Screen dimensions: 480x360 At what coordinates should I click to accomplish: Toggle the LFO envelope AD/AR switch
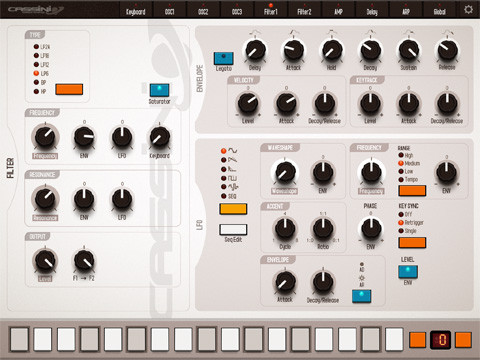[x=362, y=296]
